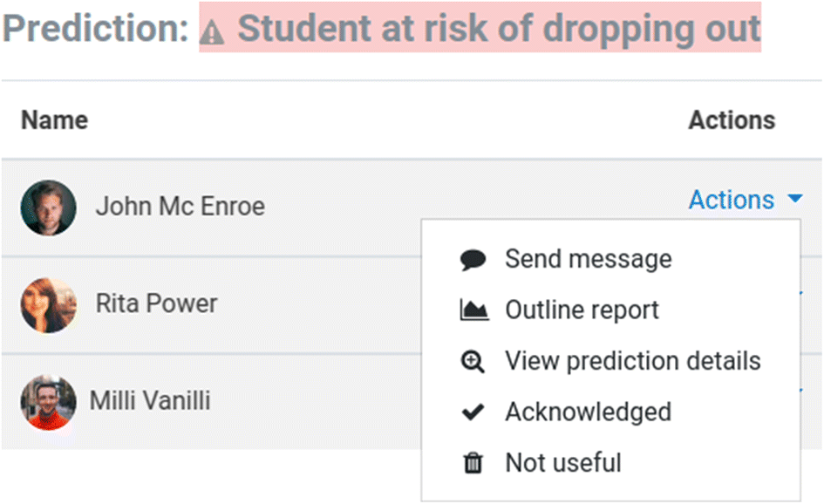
Task: Open Rita Power name link
Action: [156, 303]
